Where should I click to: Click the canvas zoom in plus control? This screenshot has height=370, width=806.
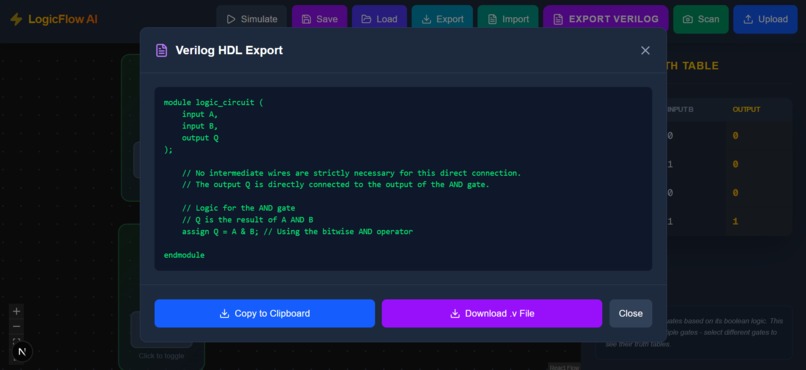(x=16, y=311)
